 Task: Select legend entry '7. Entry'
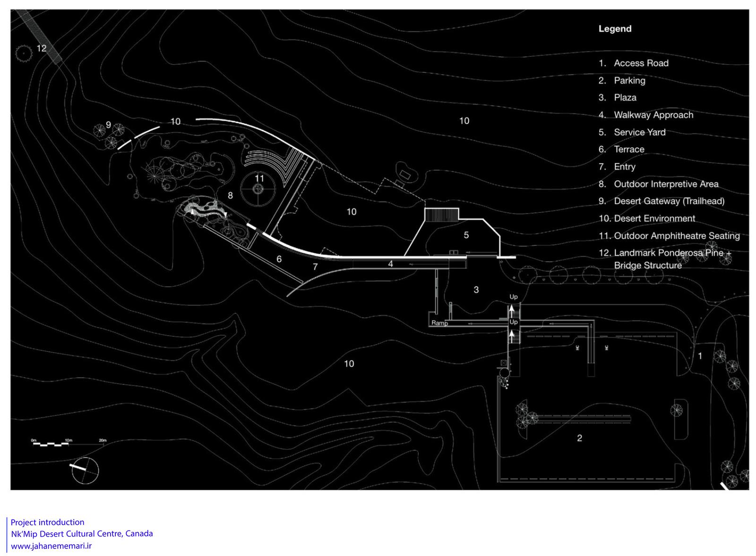[x=617, y=167]
